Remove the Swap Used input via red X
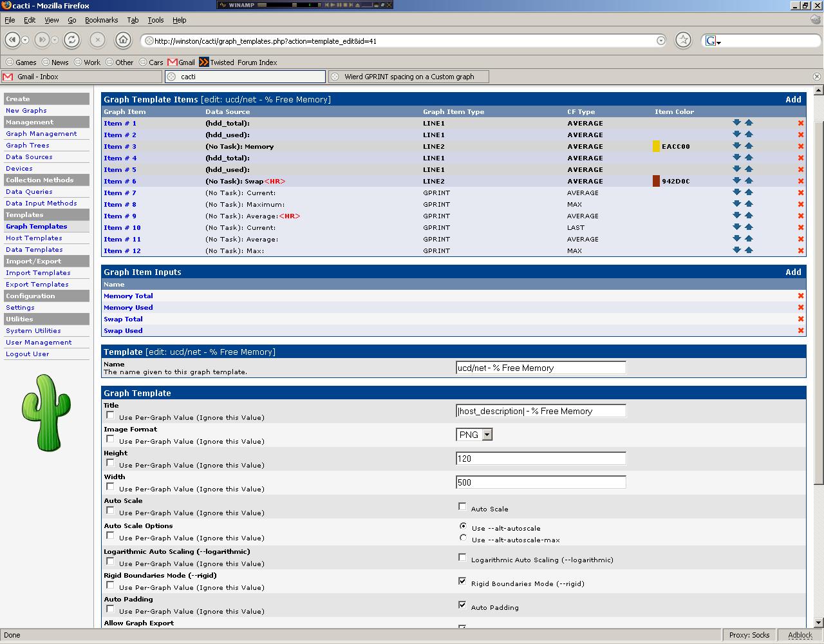 [801, 330]
